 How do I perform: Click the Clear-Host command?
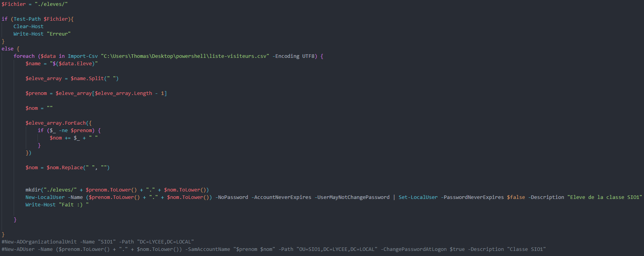coord(29,26)
